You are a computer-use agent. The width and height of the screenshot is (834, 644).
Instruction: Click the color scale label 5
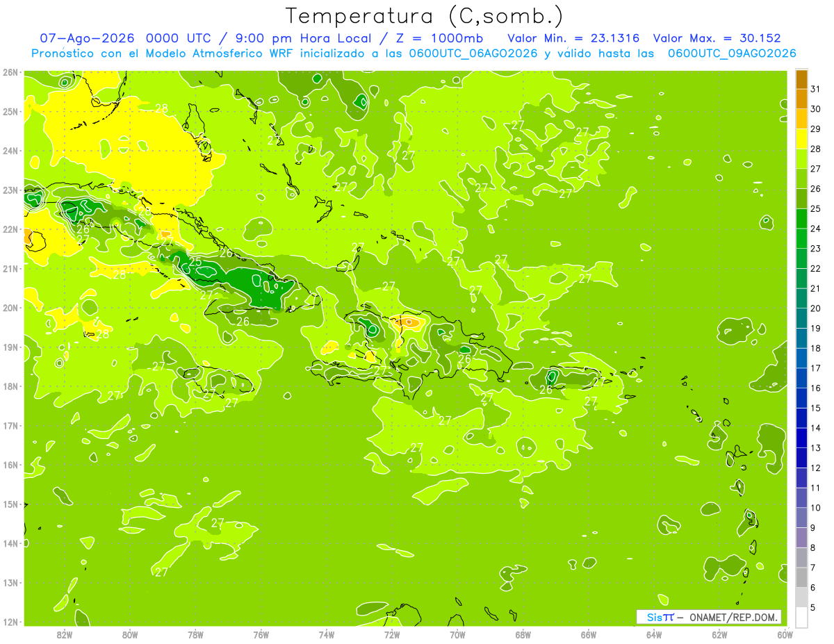[813, 607]
